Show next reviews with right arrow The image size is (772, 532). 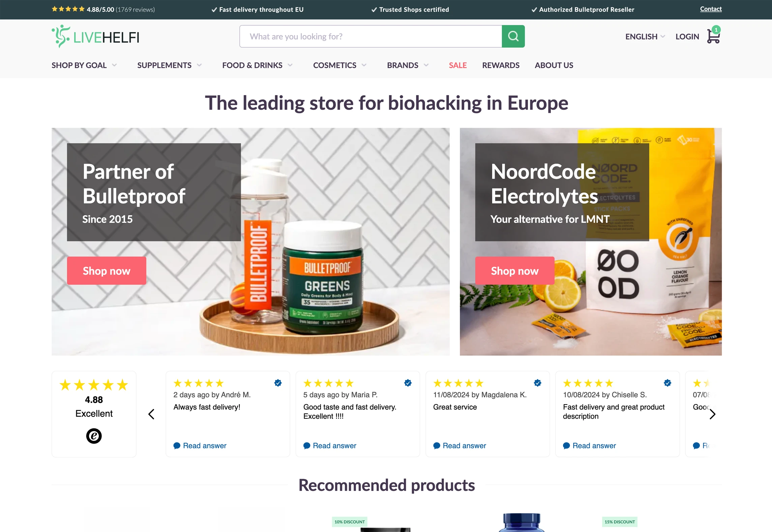point(712,414)
